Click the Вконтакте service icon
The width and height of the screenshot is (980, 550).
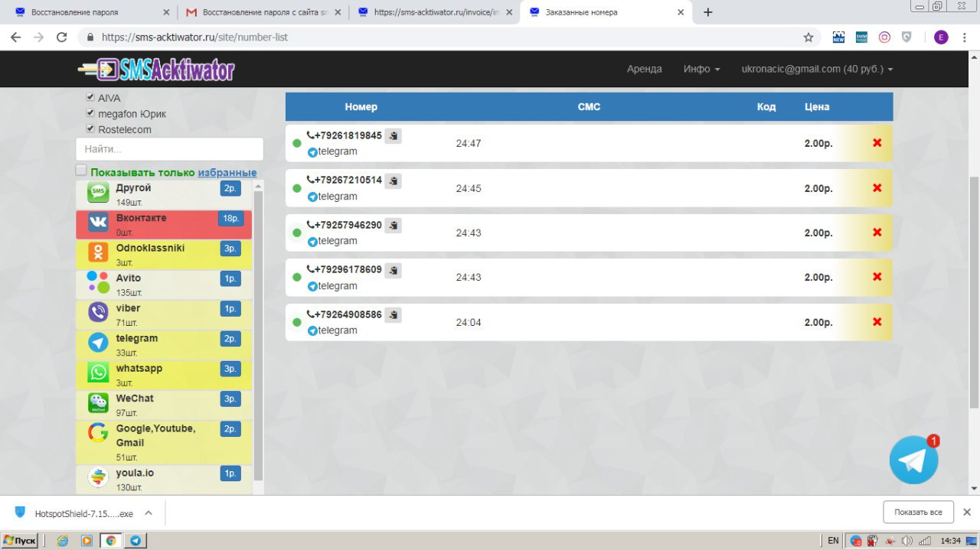(x=98, y=223)
